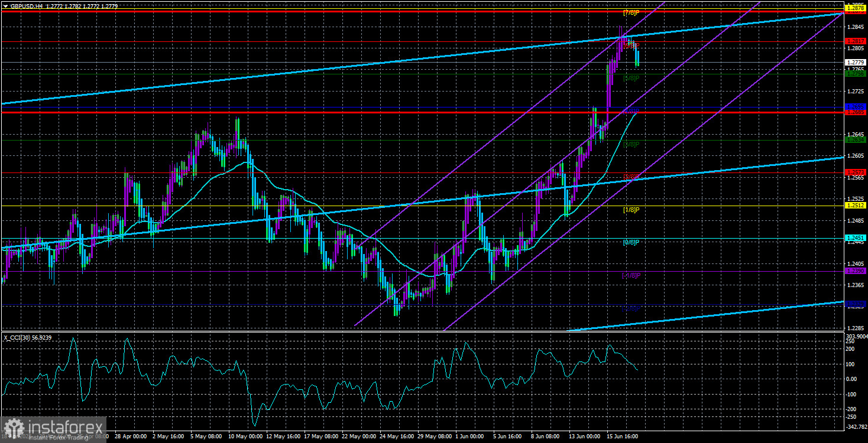The width and height of the screenshot is (868, 443).
Task: Click the green 1.2756 price label
Action: click(x=855, y=74)
